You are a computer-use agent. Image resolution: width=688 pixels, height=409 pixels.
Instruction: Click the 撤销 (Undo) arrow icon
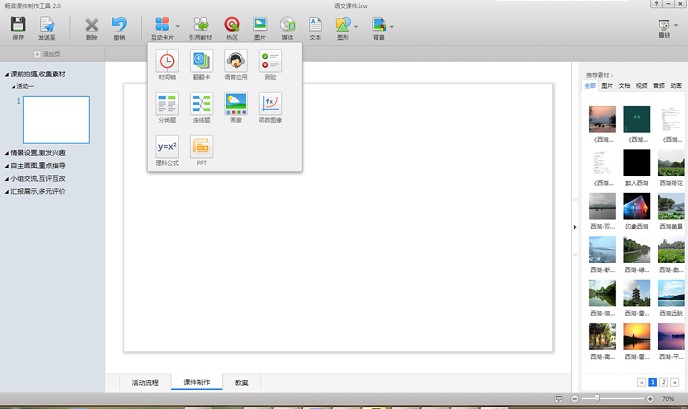(x=119, y=24)
